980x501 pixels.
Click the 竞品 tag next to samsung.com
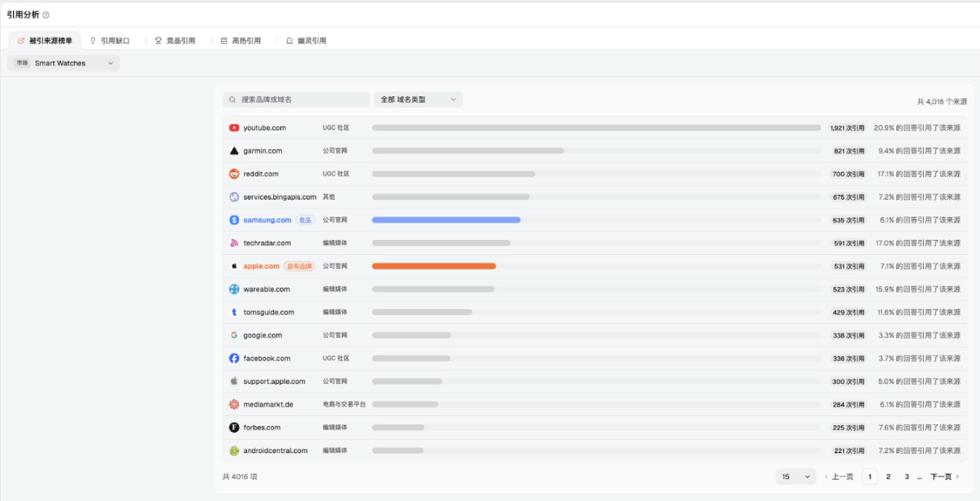305,220
